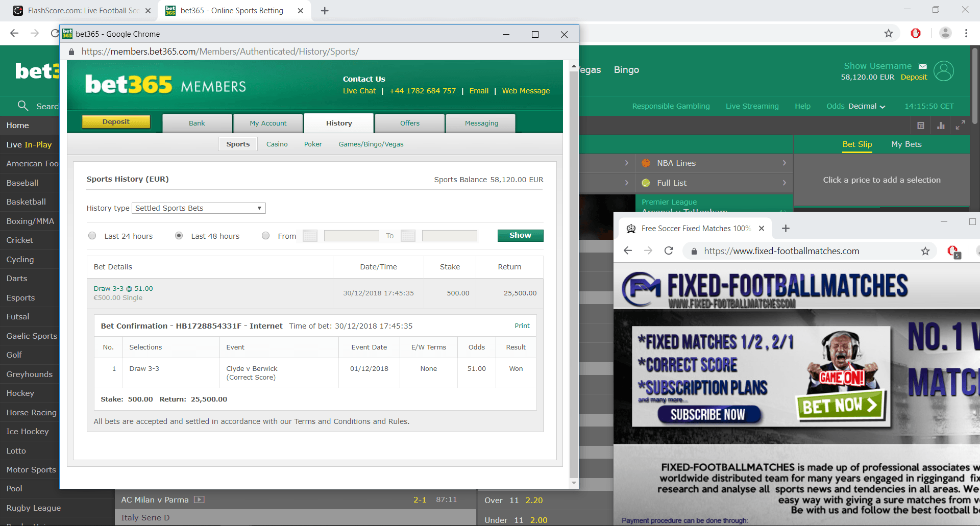Open the From date calendar picker
Image resolution: width=980 pixels, height=526 pixels.
(x=310, y=236)
